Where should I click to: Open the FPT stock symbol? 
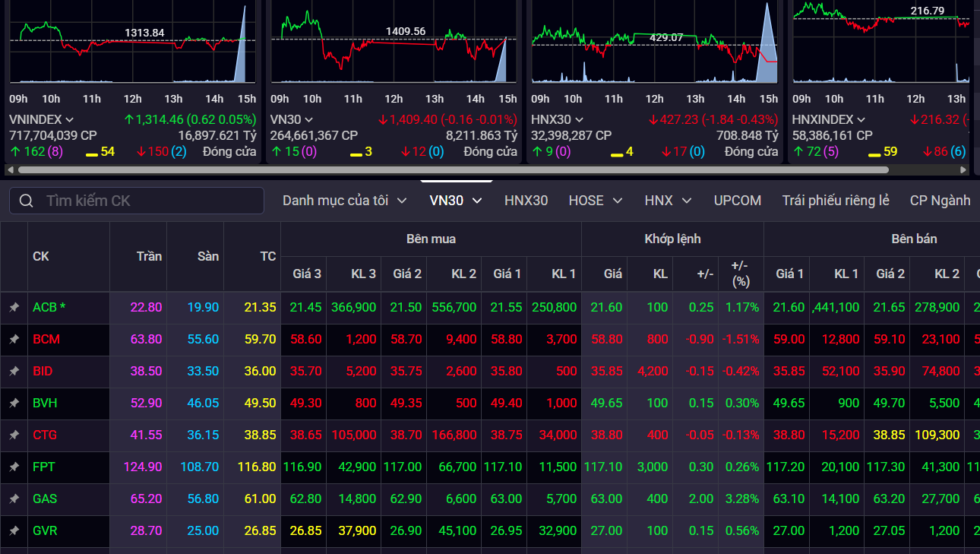coord(44,467)
